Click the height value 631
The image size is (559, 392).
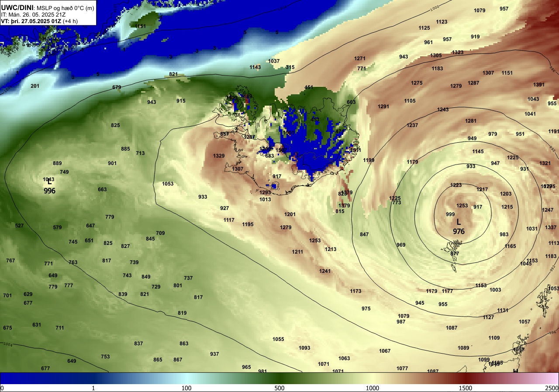37,325
